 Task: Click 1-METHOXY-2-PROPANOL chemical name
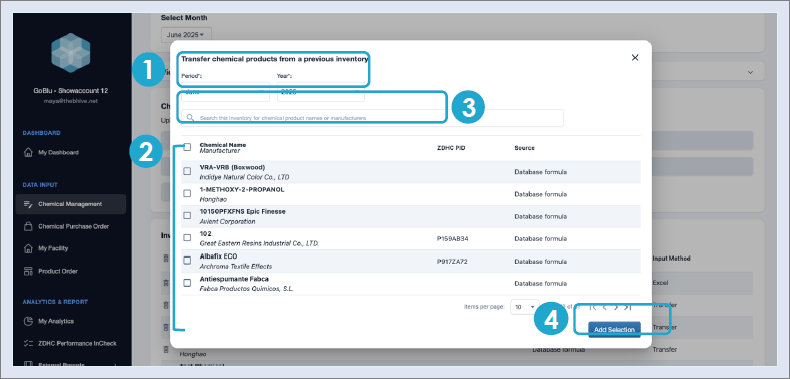(242, 190)
